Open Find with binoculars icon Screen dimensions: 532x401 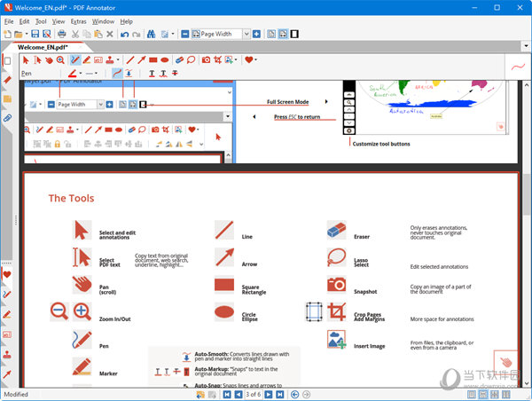pyautogui.click(x=151, y=34)
